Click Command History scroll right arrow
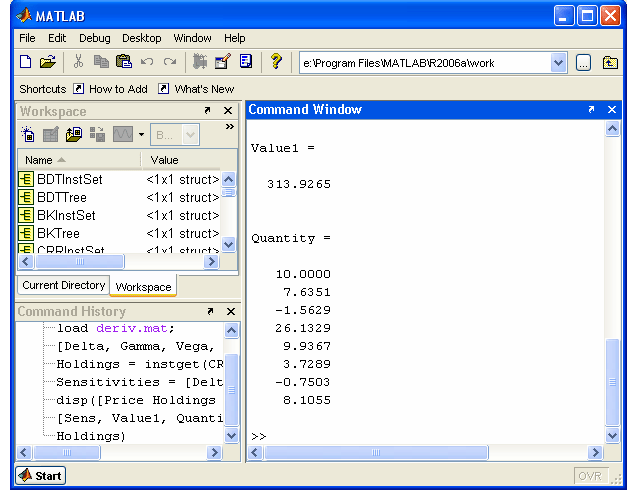 tap(214, 453)
